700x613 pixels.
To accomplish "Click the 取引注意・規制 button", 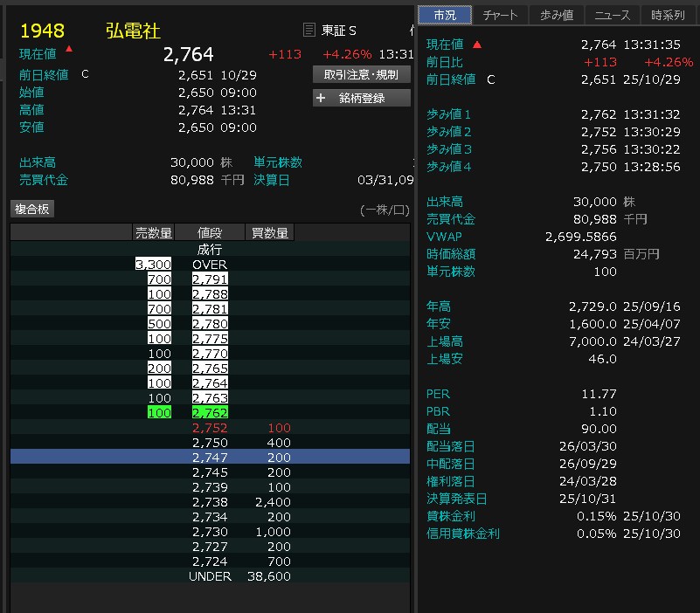I will click(361, 74).
